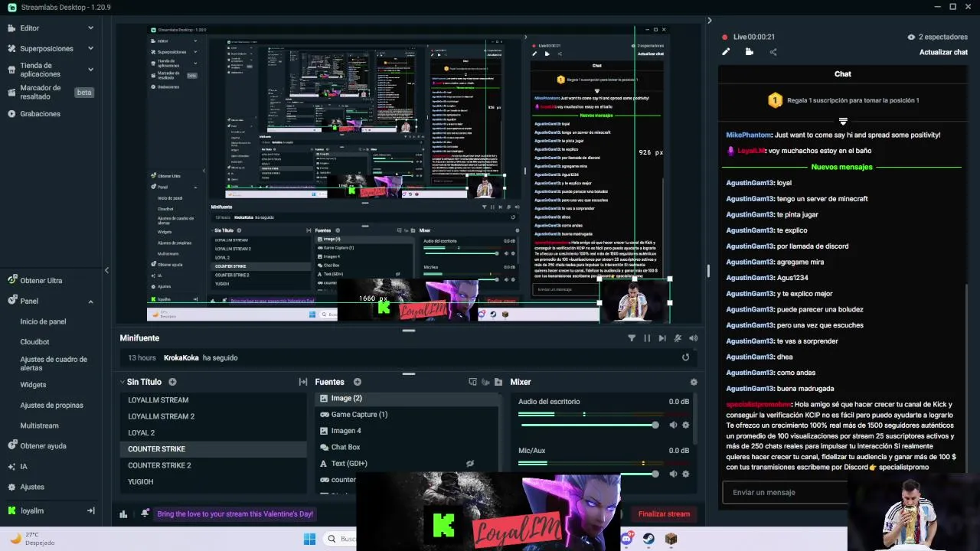Open Ajustes de propinas
The image size is (980, 551).
pos(51,406)
